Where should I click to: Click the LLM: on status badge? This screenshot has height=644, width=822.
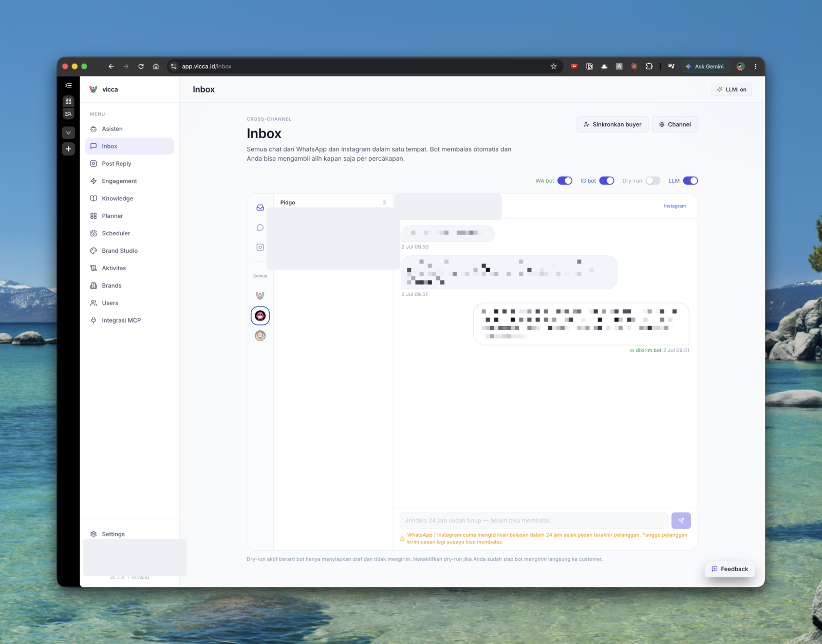coord(732,89)
